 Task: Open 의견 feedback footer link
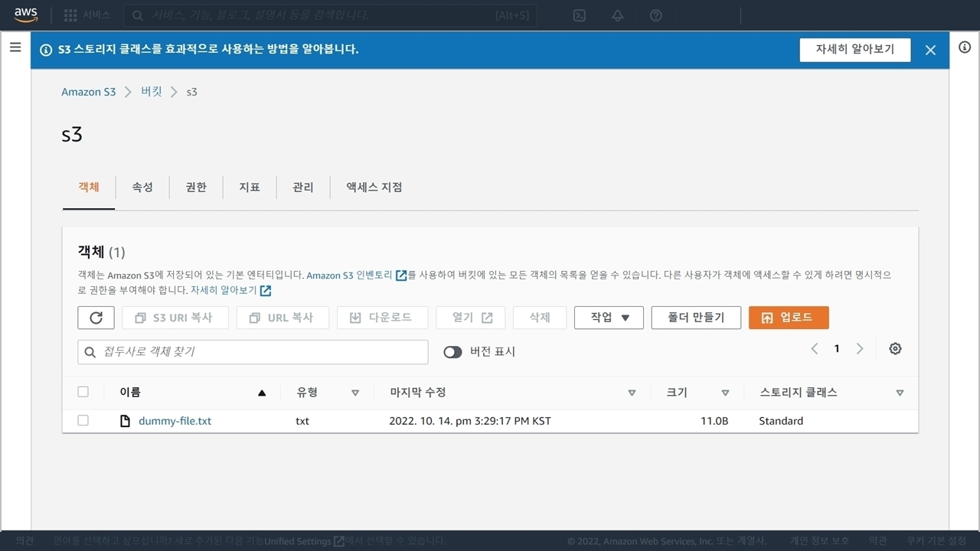24,541
